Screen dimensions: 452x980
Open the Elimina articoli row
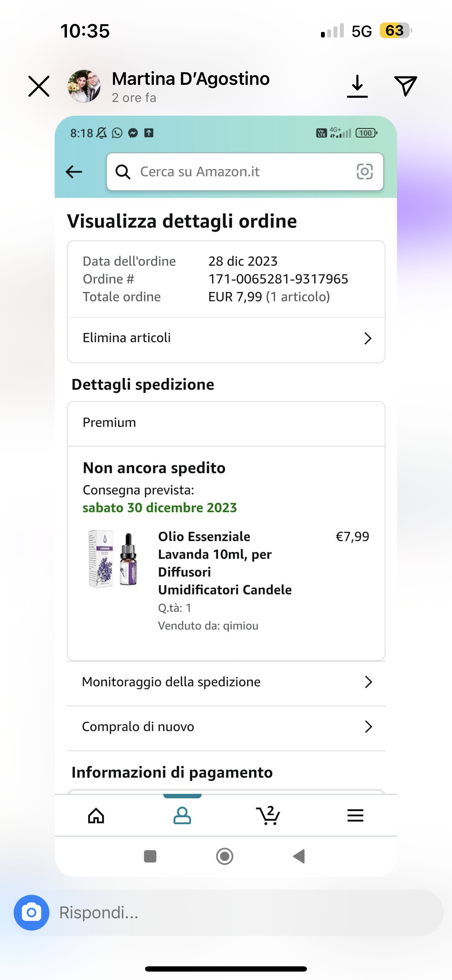(226, 338)
